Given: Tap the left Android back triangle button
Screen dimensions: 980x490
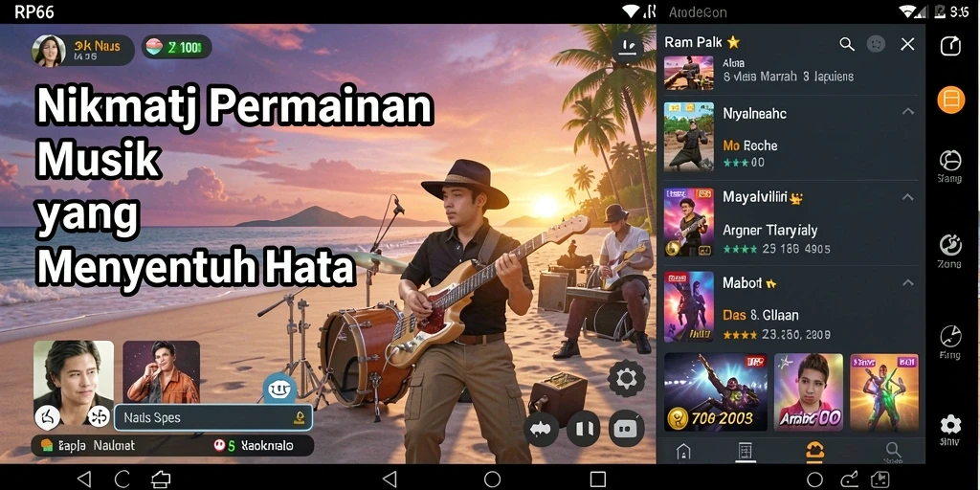Looking at the screenshot, I should [x=83, y=479].
